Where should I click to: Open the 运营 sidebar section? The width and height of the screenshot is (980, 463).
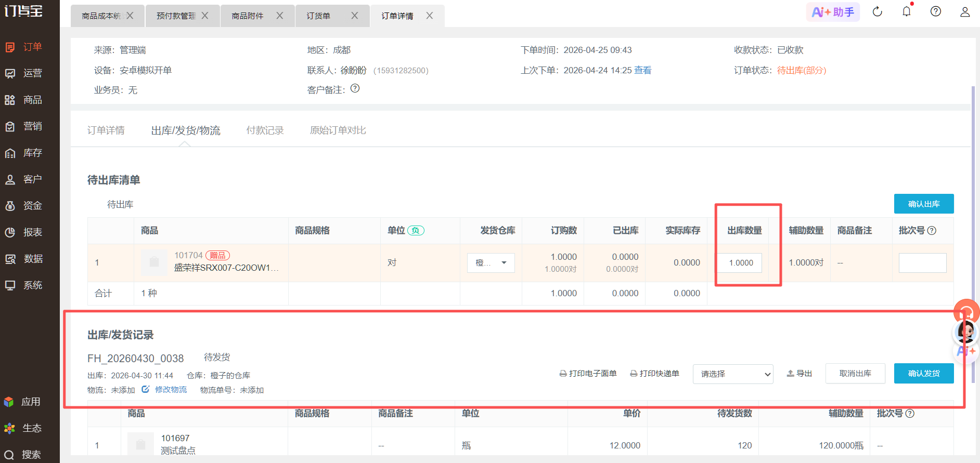[23, 73]
